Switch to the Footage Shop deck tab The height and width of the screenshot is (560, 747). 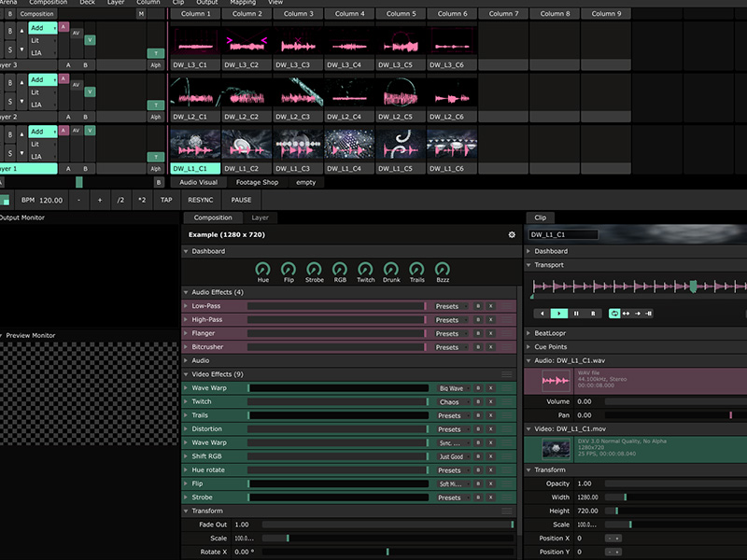point(256,182)
